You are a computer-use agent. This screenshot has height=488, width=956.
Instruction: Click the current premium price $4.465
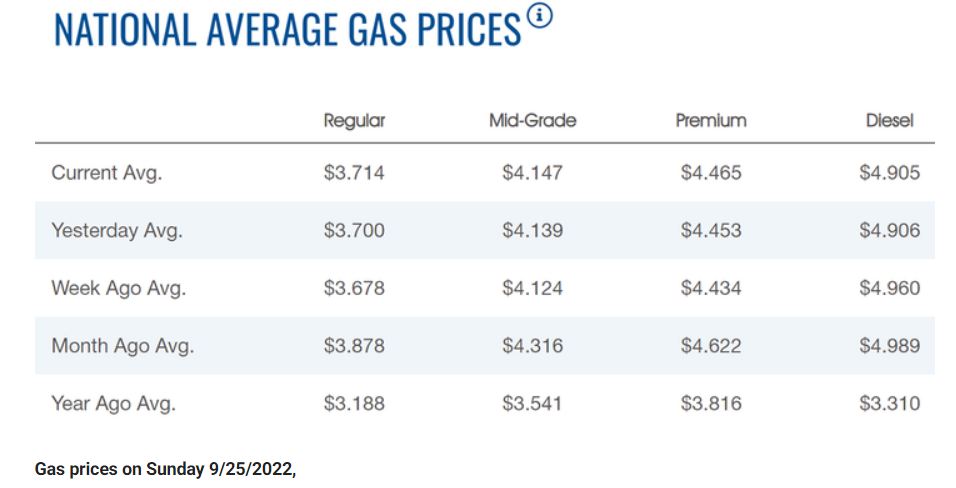[x=711, y=173]
